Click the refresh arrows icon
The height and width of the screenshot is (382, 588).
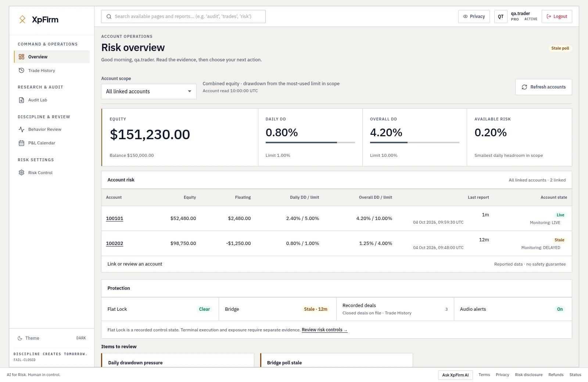[524, 87]
